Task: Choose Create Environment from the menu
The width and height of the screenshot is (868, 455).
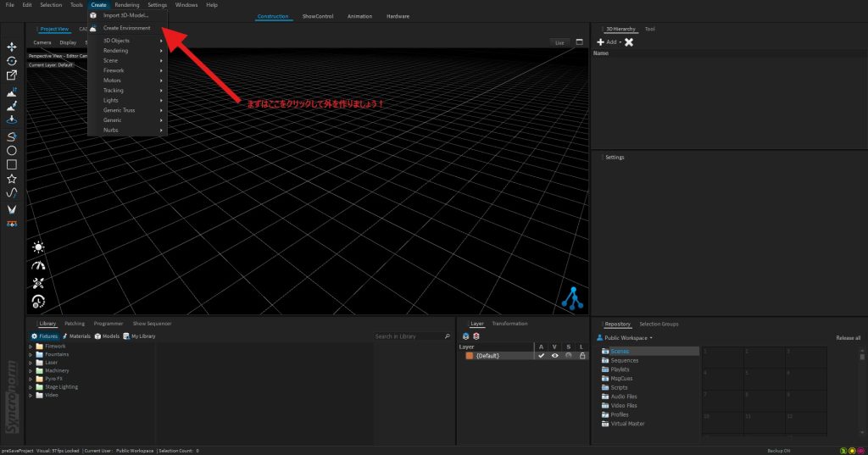Action: [126, 28]
